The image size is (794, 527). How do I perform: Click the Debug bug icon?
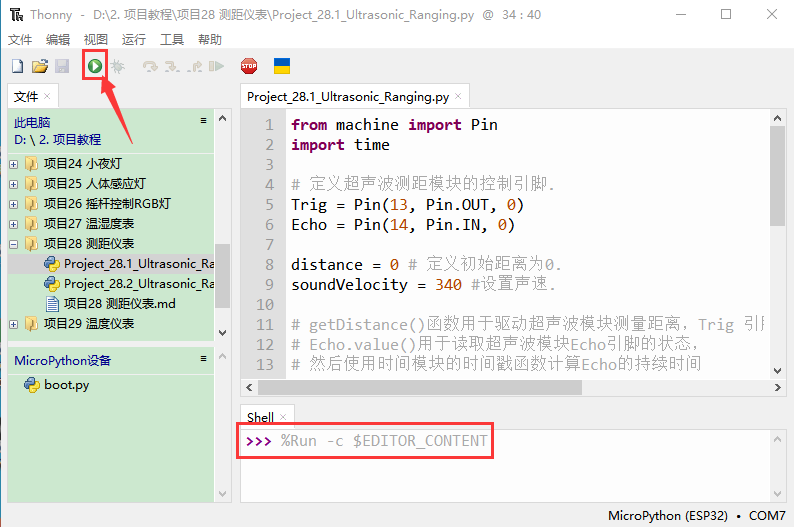[x=118, y=66]
